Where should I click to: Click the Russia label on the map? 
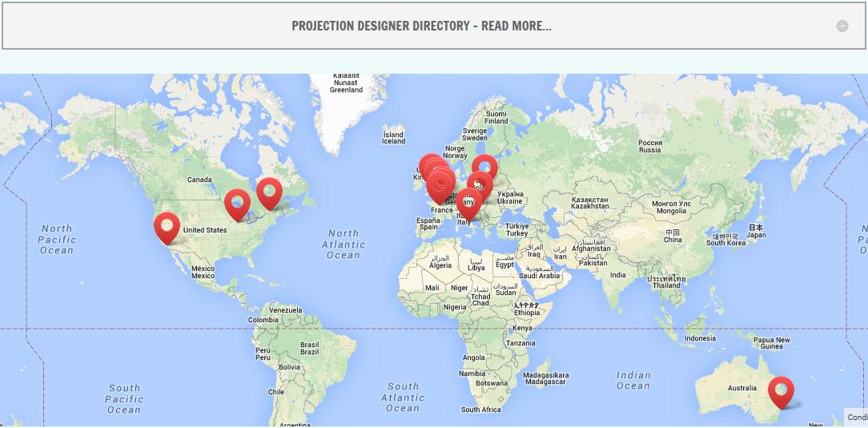(650, 147)
